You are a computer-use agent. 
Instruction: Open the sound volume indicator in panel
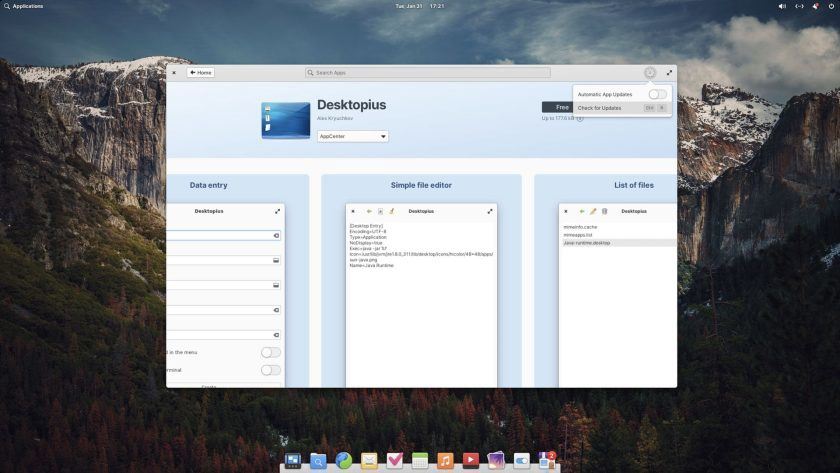coord(783,6)
